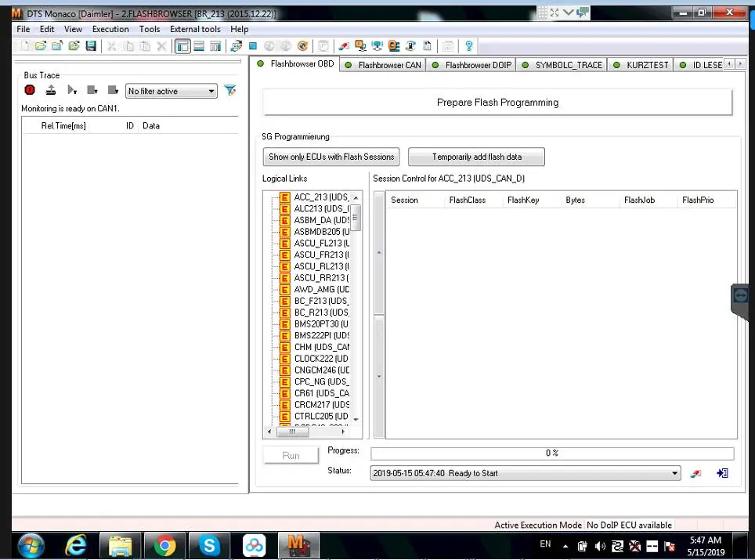
Task: Click the Run button
Action: pos(291,455)
